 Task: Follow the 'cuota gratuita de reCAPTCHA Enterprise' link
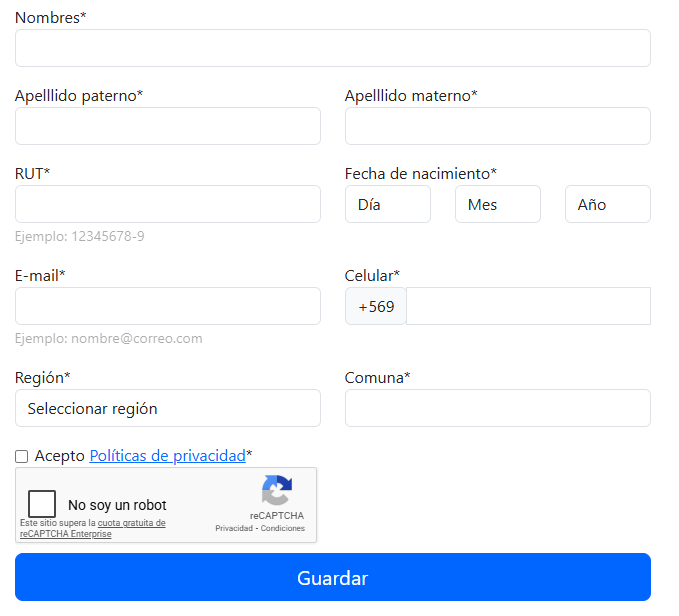131,523
